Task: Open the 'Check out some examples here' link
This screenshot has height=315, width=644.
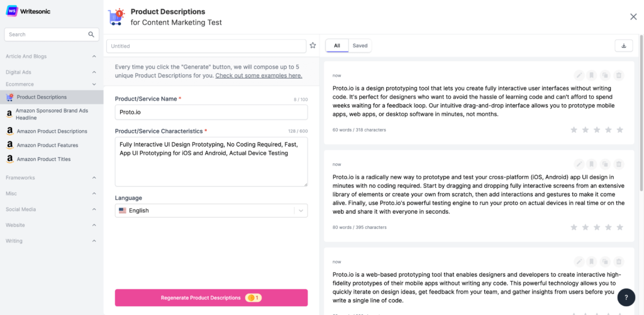Action: 258,75
